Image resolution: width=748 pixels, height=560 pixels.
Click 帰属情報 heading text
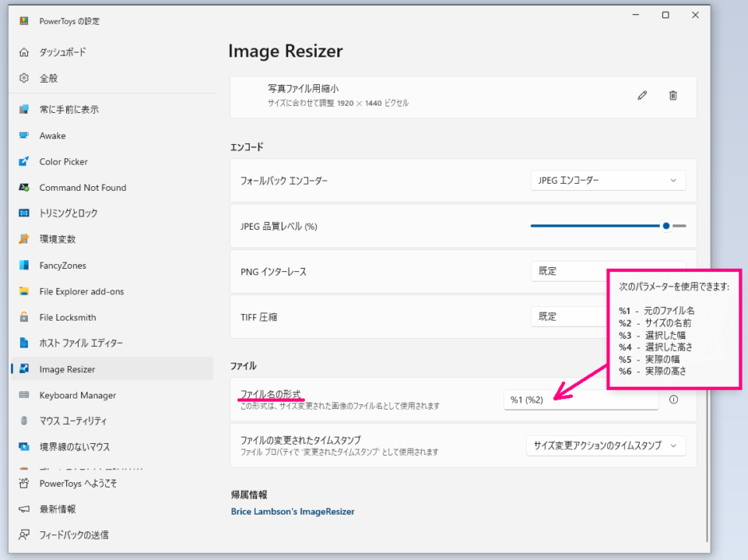click(249, 495)
